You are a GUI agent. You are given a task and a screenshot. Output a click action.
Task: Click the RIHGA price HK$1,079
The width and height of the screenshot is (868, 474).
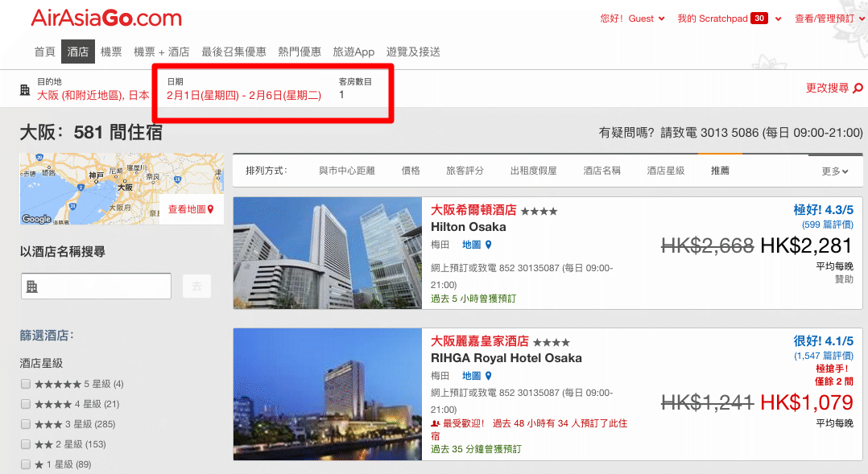pos(807,402)
